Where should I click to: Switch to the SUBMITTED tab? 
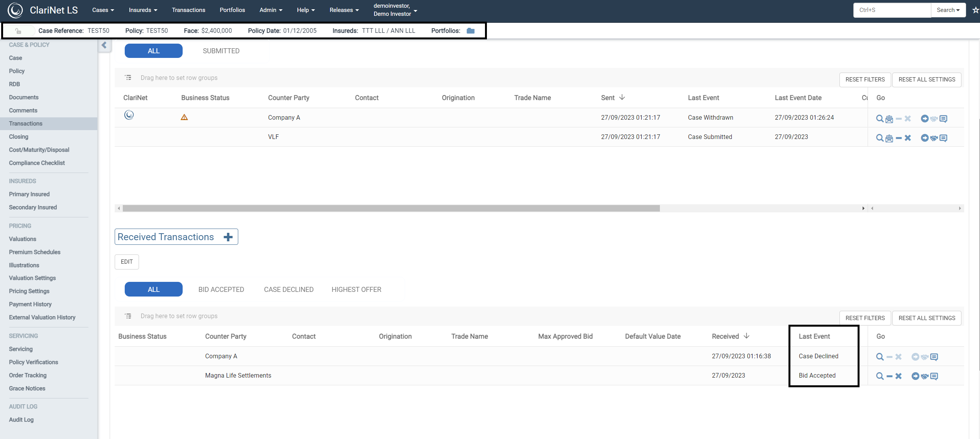point(221,51)
